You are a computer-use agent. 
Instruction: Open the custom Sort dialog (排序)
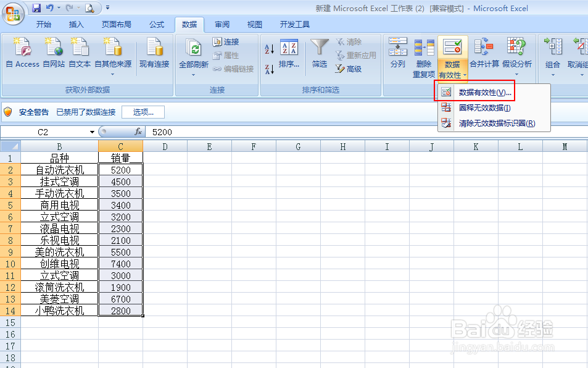289,53
